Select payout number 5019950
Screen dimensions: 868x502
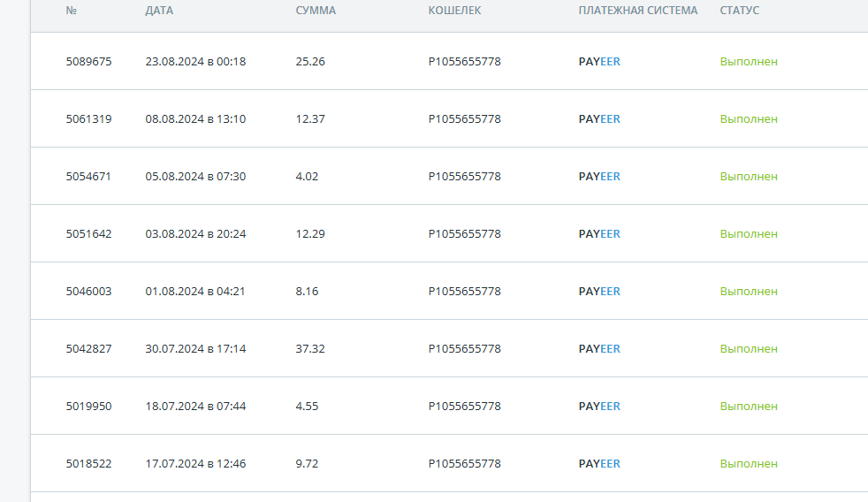[x=88, y=407]
